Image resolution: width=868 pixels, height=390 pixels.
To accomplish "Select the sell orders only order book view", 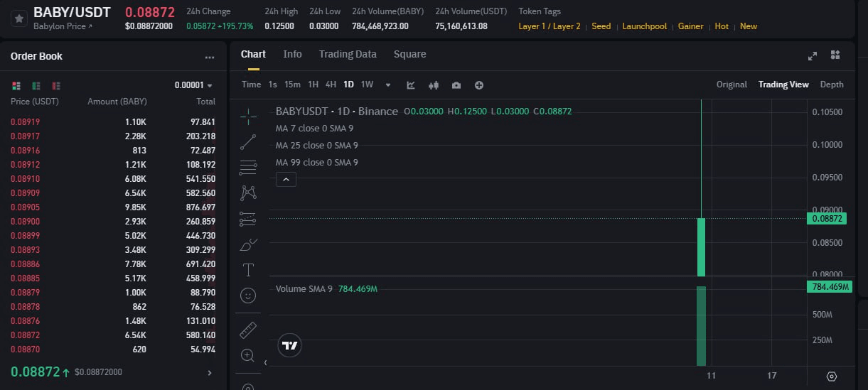I will pos(55,85).
